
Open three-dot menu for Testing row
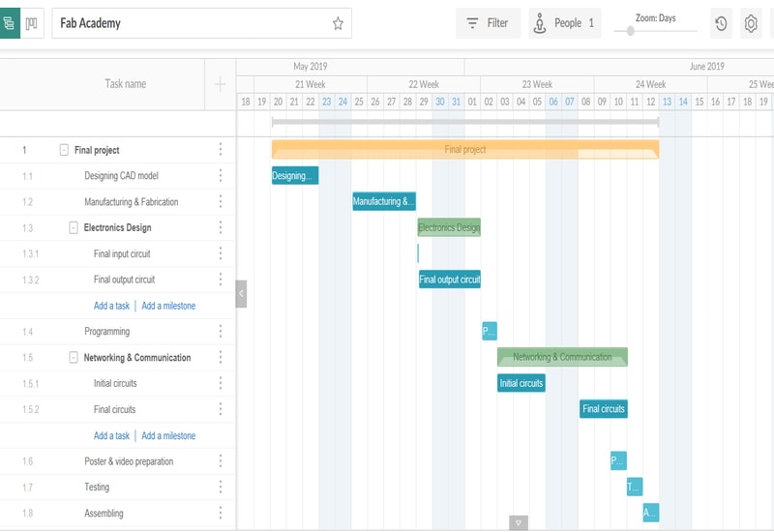click(x=221, y=488)
